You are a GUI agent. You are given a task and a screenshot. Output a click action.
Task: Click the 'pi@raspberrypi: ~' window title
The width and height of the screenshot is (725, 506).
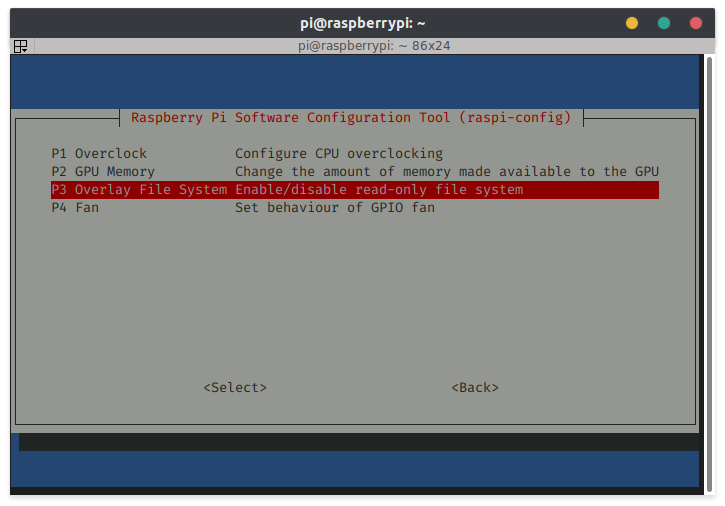click(362, 23)
